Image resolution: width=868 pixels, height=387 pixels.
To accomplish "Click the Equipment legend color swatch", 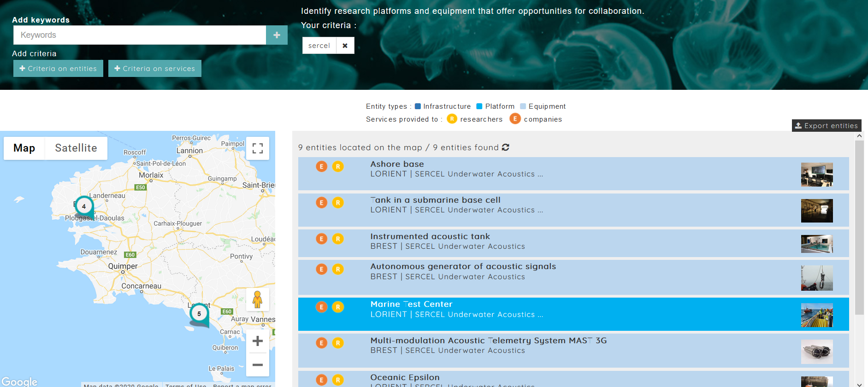I will (x=523, y=106).
